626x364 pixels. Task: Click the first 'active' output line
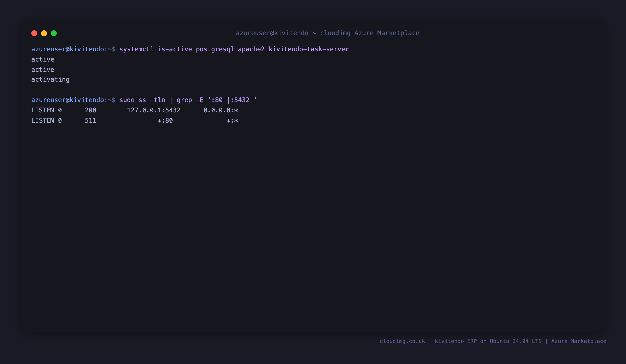click(x=43, y=59)
